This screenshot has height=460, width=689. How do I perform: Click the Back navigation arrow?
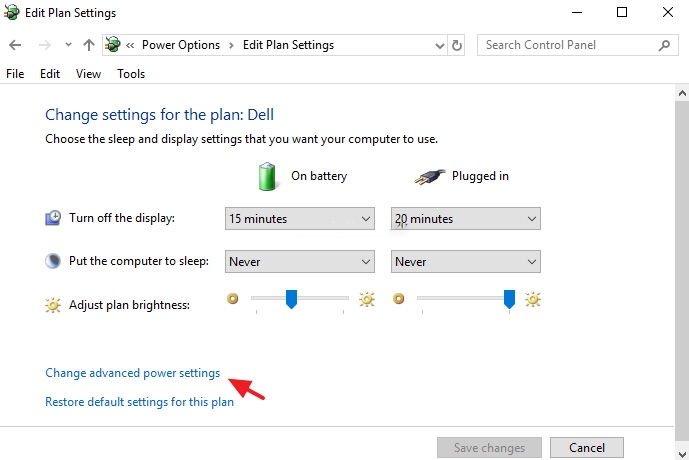[15, 45]
